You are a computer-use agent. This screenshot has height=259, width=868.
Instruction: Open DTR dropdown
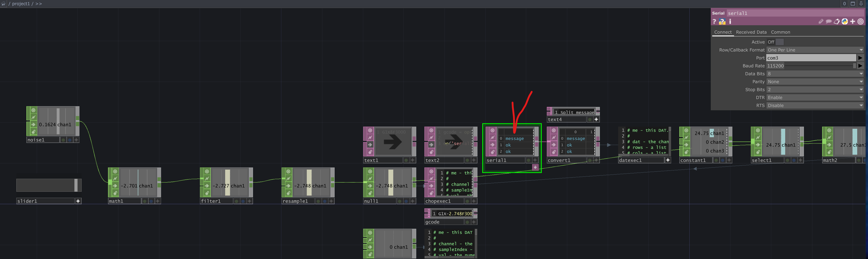815,98
